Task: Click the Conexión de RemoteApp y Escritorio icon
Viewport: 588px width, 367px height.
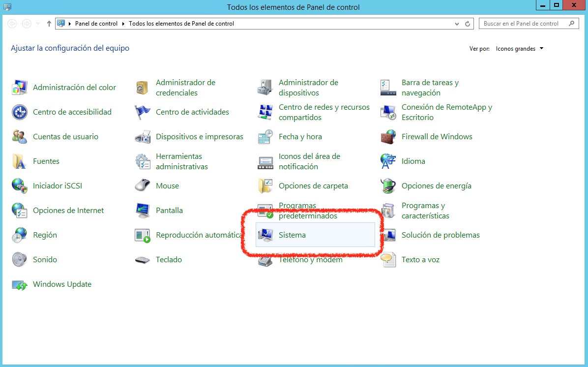Action: pyautogui.click(x=388, y=112)
